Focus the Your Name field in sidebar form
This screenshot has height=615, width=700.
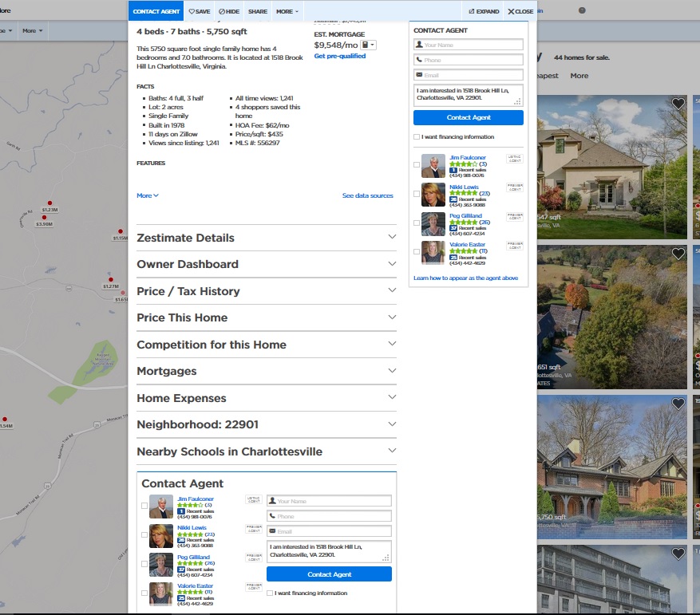tap(469, 45)
